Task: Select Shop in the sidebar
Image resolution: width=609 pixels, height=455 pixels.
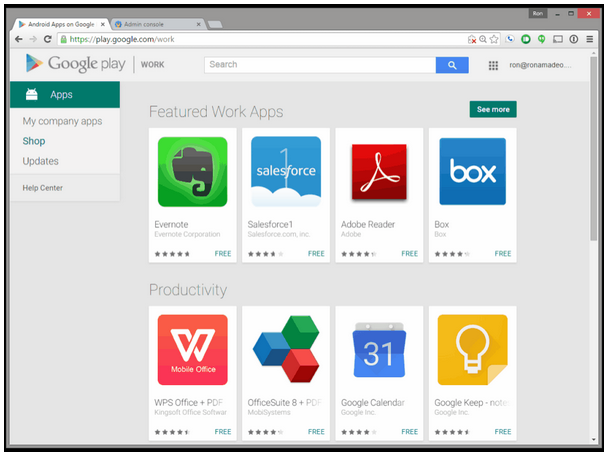Action: [34, 141]
